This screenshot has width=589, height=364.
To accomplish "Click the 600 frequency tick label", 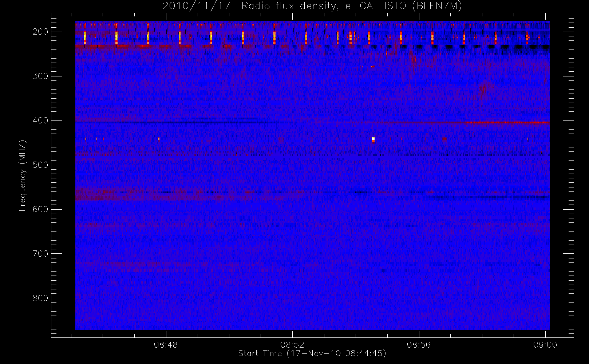I will tap(40, 209).
